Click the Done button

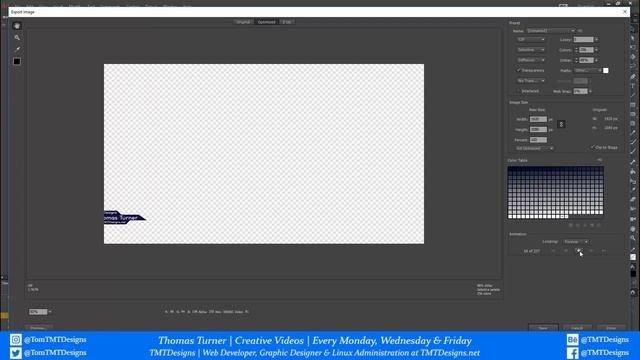(x=611, y=328)
